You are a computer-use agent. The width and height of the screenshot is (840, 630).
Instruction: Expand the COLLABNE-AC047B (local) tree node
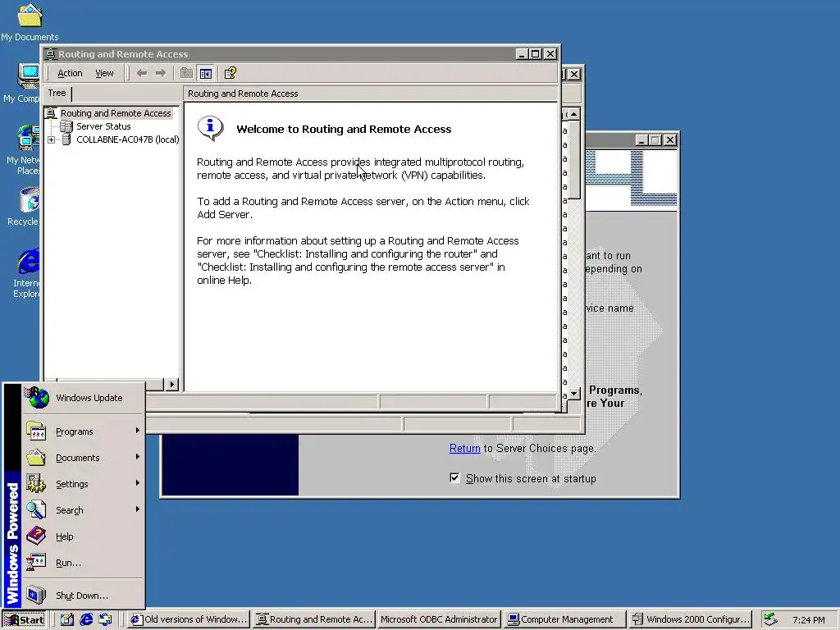coord(52,139)
